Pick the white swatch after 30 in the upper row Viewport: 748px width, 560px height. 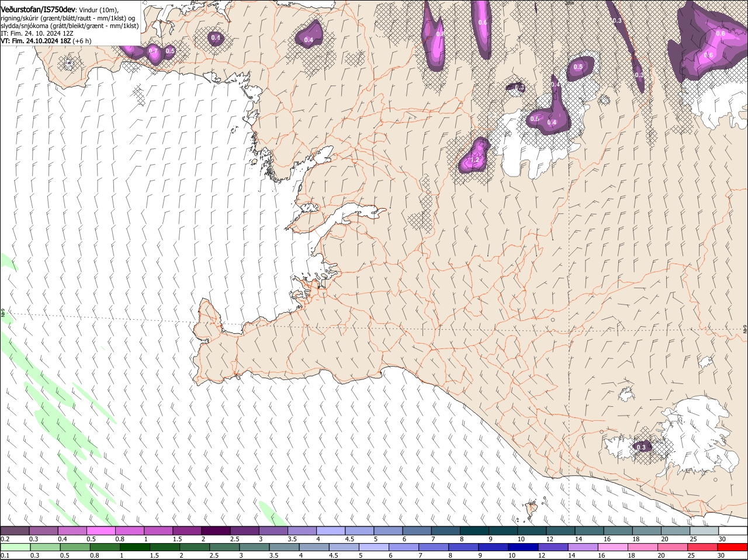[x=733, y=531]
